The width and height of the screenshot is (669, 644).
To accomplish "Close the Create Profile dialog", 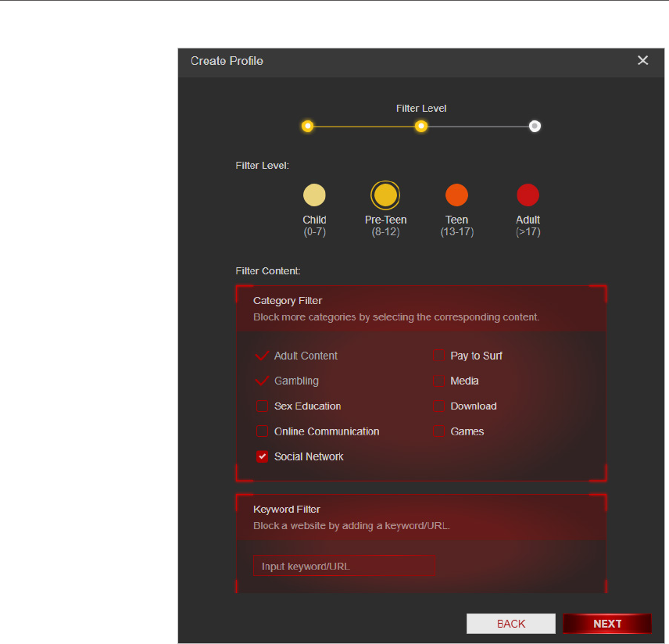I will [642, 61].
